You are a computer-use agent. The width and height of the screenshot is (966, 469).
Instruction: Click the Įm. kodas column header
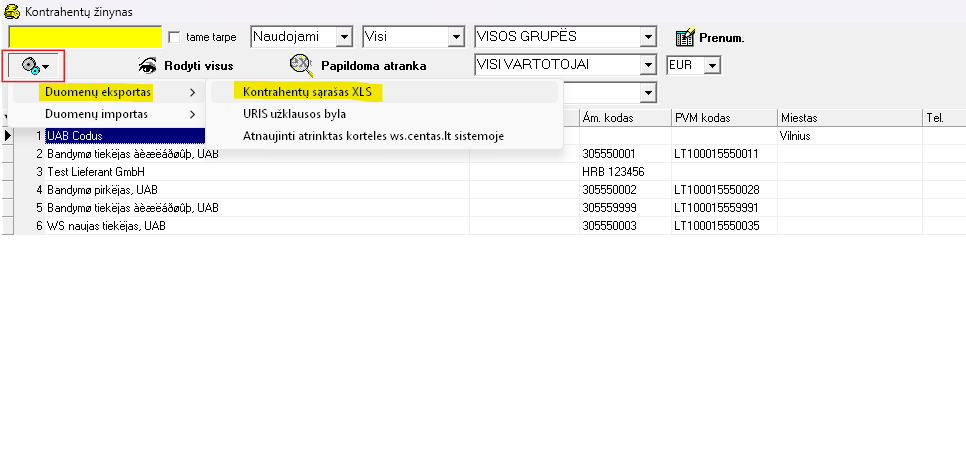pos(625,118)
